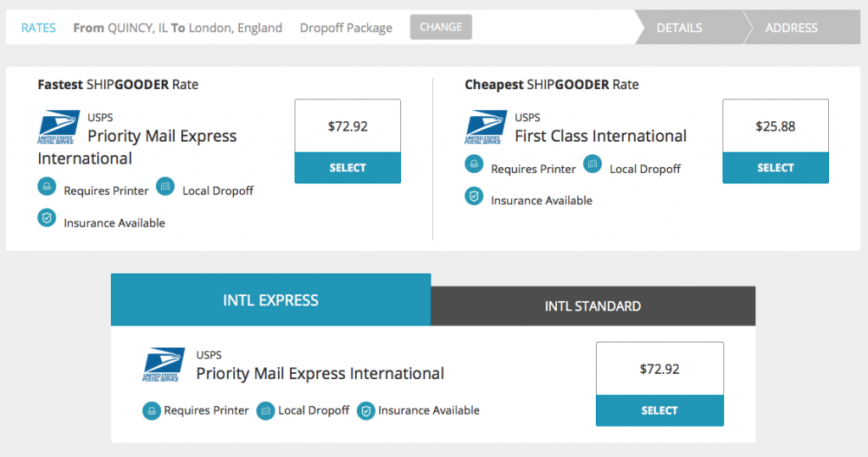Click the USPS logo in the INTL Express list
This screenshot has width=868, height=457.
164,365
